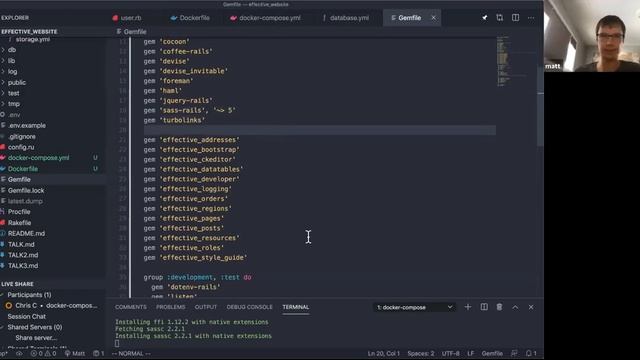Select the TERMINAL panel tab
Viewport: 640px width, 360px height.
tap(296, 307)
